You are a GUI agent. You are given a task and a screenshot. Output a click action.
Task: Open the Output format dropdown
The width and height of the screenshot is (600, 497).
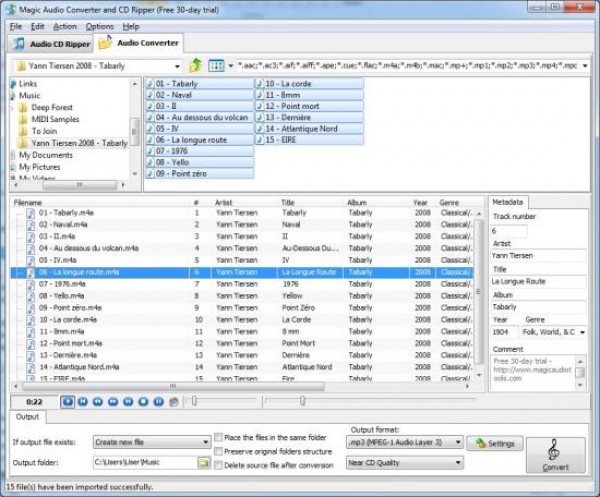pos(404,442)
